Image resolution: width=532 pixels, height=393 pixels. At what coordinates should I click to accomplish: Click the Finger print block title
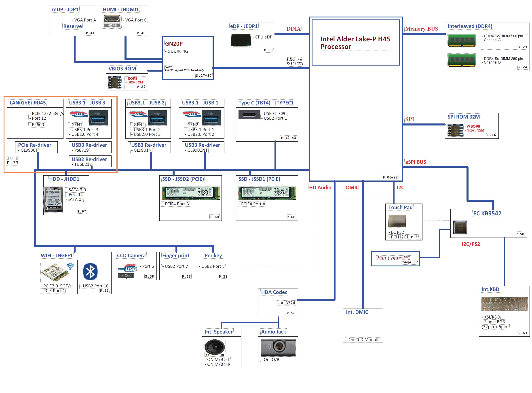pyautogui.click(x=176, y=256)
